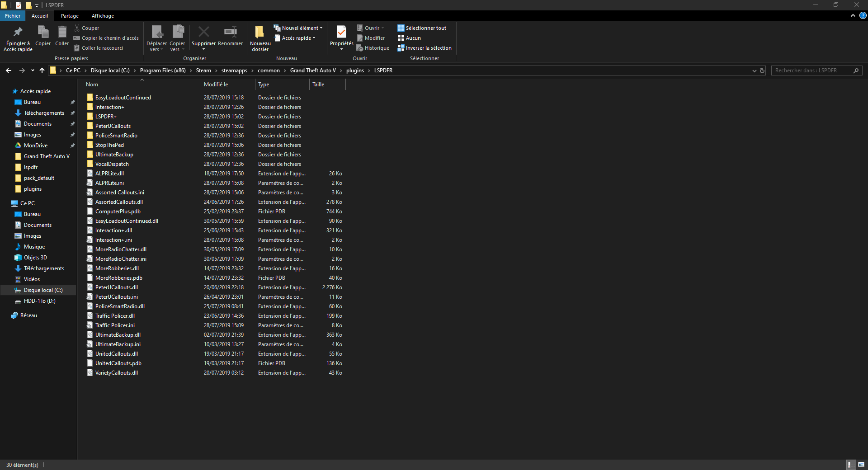Sort by the Modifié le column
The width and height of the screenshot is (868, 470).
(x=228, y=85)
